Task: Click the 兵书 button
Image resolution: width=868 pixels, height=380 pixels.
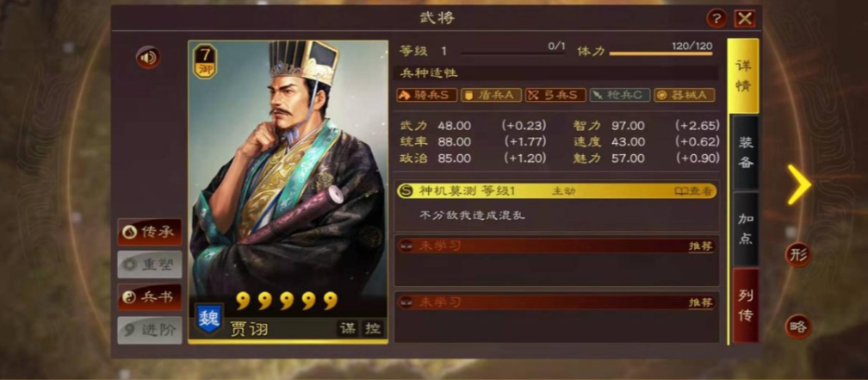Action: (x=150, y=297)
